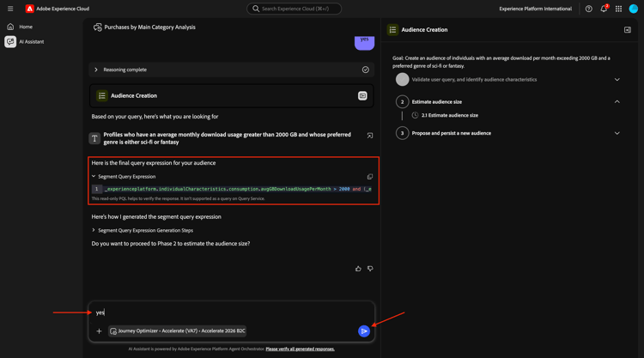The image size is (644, 358).
Task: Send the message with the blue button
Action: [364, 331]
